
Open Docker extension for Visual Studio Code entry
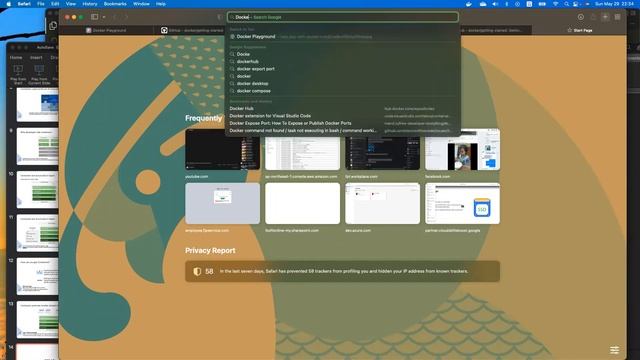343,116
